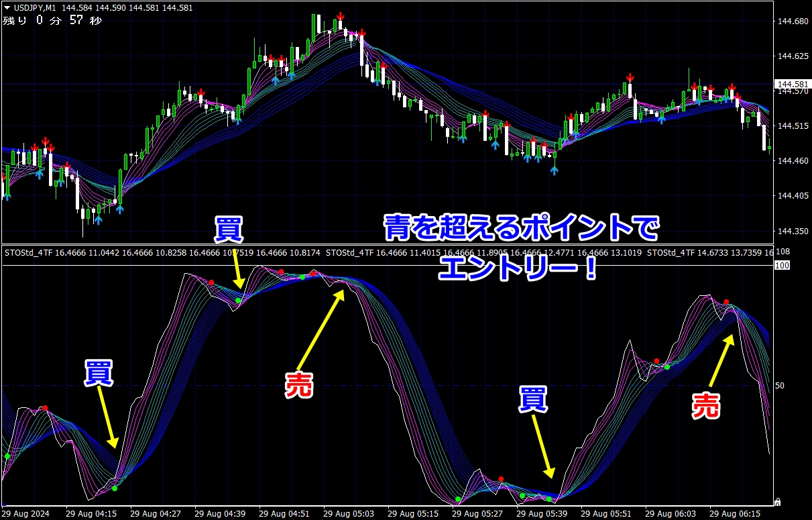The height and width of the screenshot is (520, 812).
Task: Click the 残り 0 分 57 秒 countdown text
Action: point(52,21)
